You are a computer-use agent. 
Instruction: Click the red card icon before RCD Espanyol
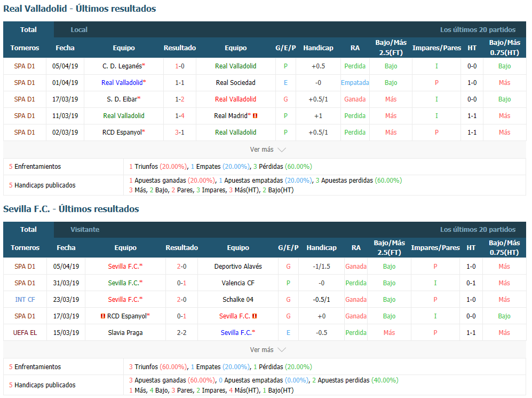point(103,316)
